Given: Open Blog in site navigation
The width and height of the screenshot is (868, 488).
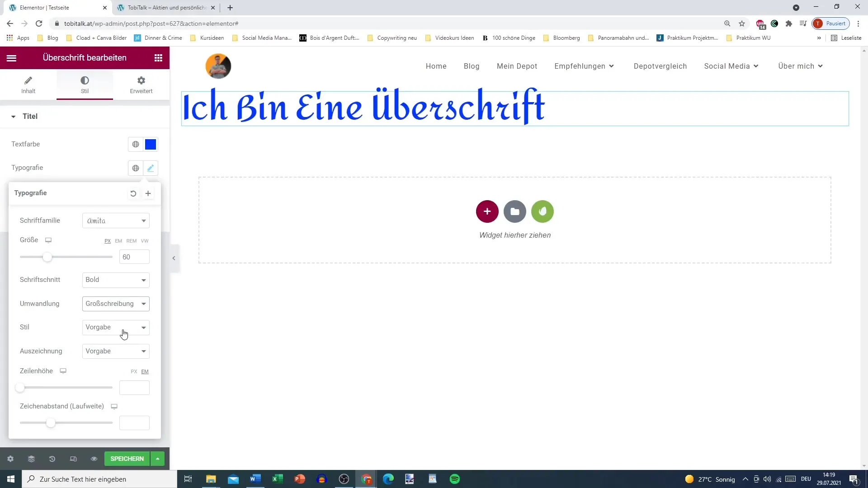Looking at the screenshot, I should (472, 66).
